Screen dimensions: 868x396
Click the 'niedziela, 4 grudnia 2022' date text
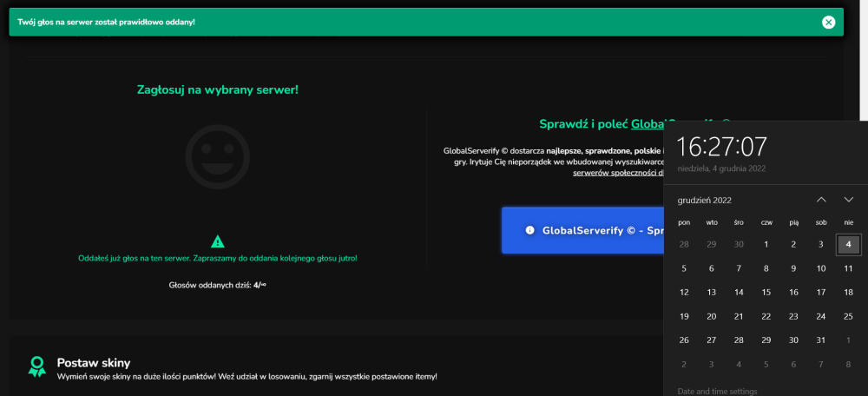(x=722, y=168)
